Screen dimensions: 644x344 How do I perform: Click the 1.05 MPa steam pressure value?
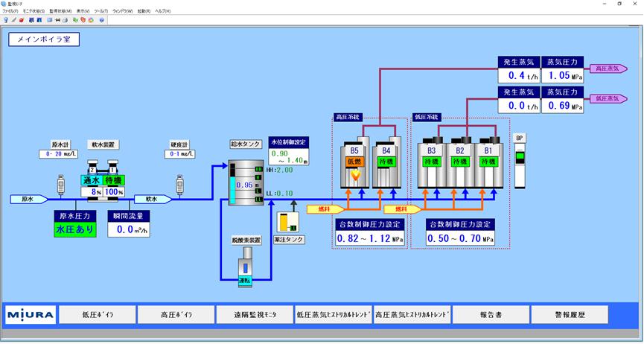(562, 76)
